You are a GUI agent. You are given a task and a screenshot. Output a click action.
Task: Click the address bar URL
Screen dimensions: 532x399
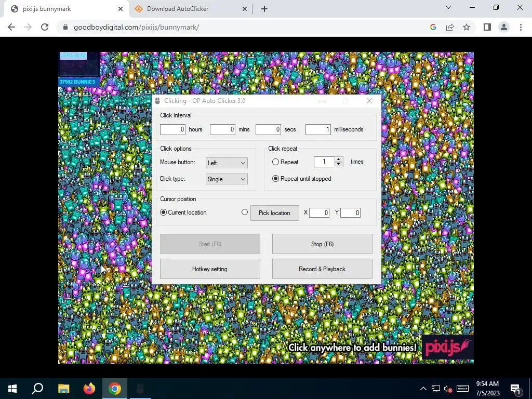(x=137, y=27)
